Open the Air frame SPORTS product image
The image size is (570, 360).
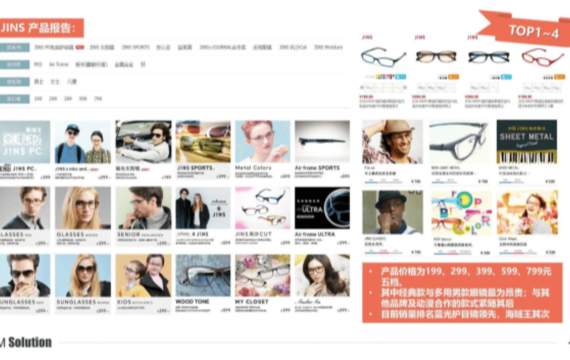[322, 142]
